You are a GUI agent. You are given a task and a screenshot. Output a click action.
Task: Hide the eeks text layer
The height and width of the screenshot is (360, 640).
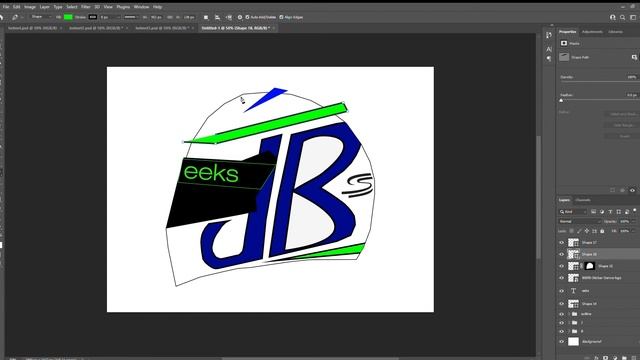pos(562,291)
